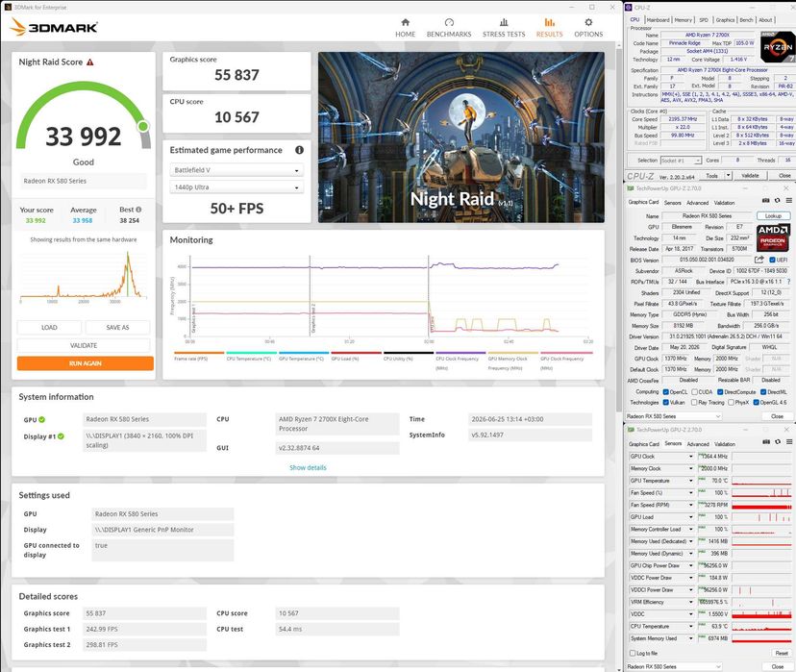The image size is (796, 672).
Task: Click the orange RUN AGAIN button
Action: click(x=86, y=363)
